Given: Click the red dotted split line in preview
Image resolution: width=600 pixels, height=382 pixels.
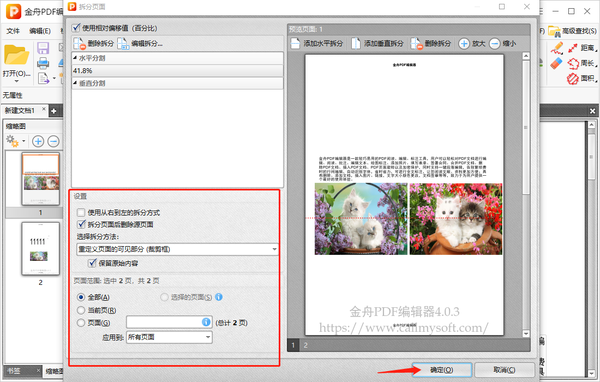Looking at the screenshot, I should pos(404,219).
